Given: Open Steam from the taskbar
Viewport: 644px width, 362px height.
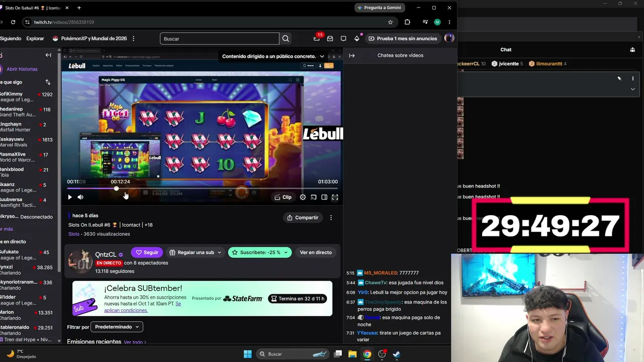Looking at the screenshot, I should pos(396,354).
